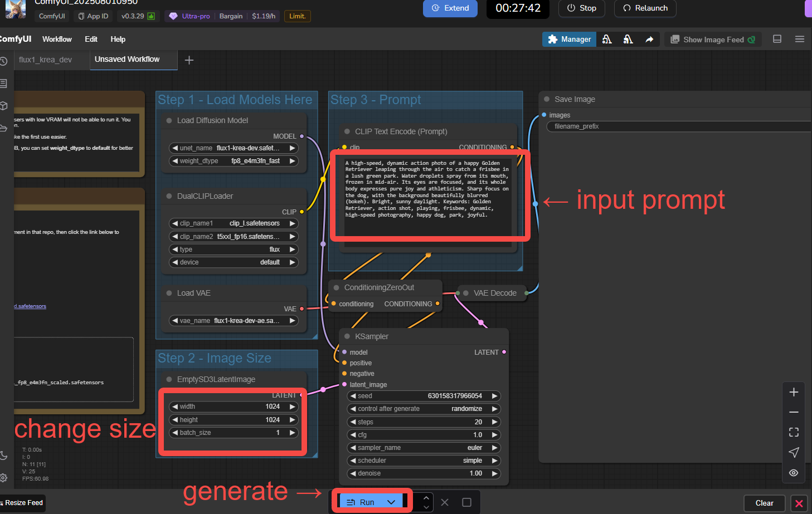The image size is (812, 514).
Task: Open unet_name model selector
Action: click(234, 148)
